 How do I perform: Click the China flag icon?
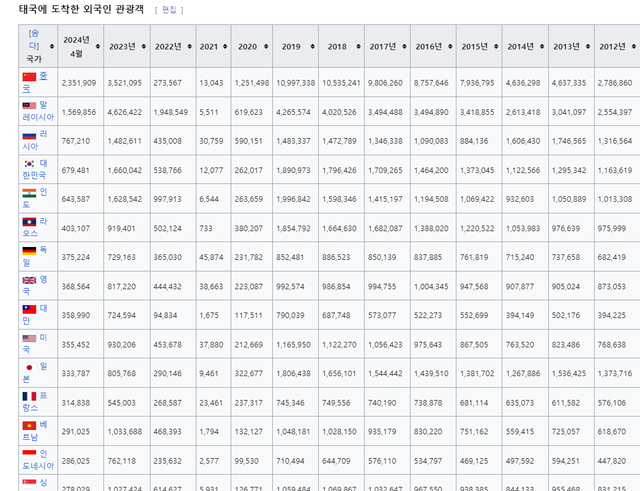pyautogui.click(x=28, y=76)
